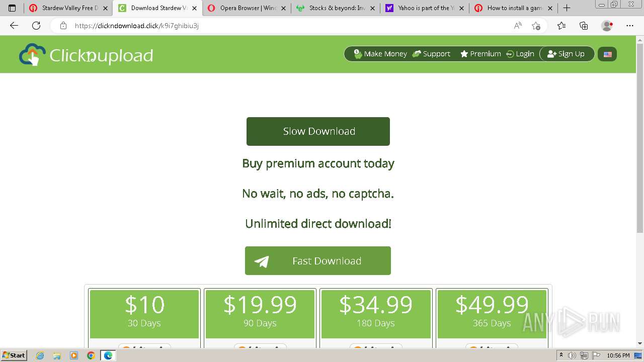Close the Download Stardew tab
Image resolution: width=644 pixels, height=362 pixels.
194,8
